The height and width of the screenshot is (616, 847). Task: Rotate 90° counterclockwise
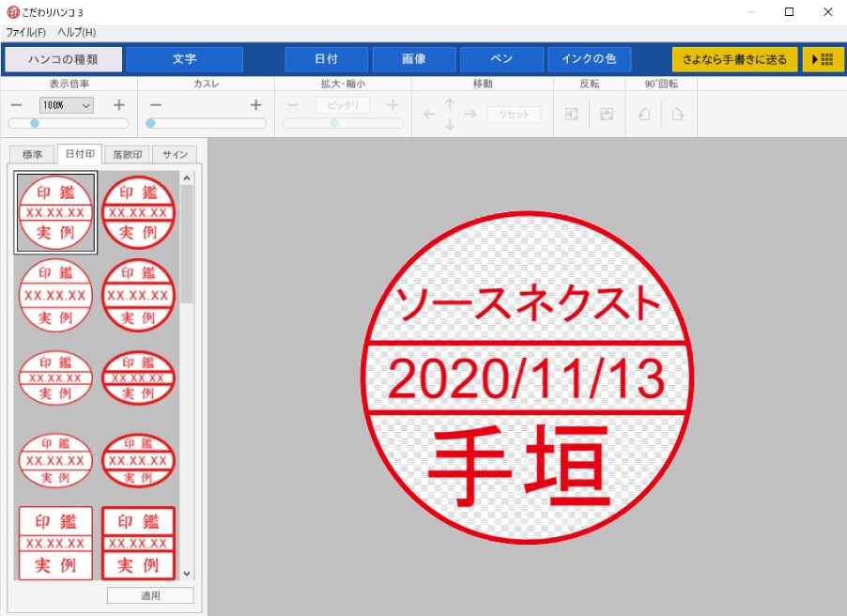643,114
